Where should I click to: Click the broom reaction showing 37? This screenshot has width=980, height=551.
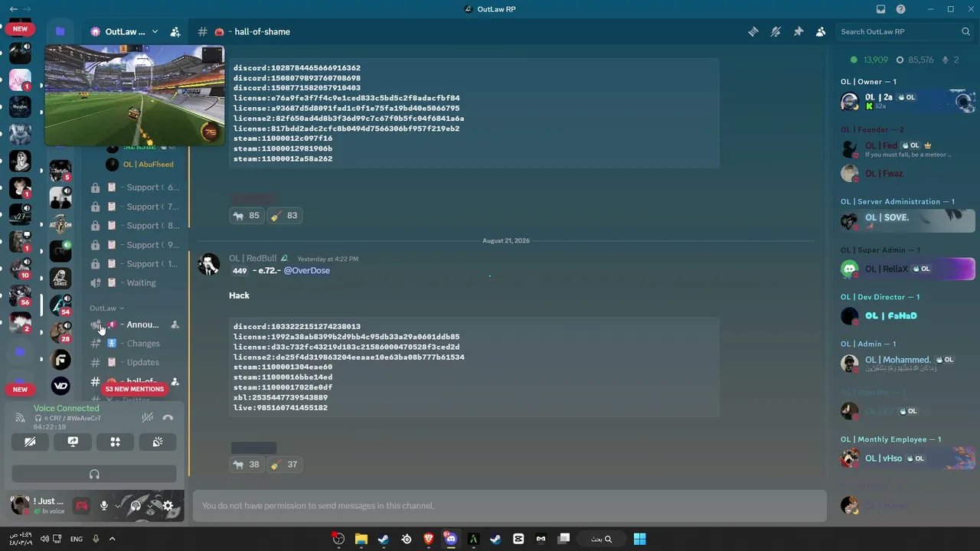(284, 465)
